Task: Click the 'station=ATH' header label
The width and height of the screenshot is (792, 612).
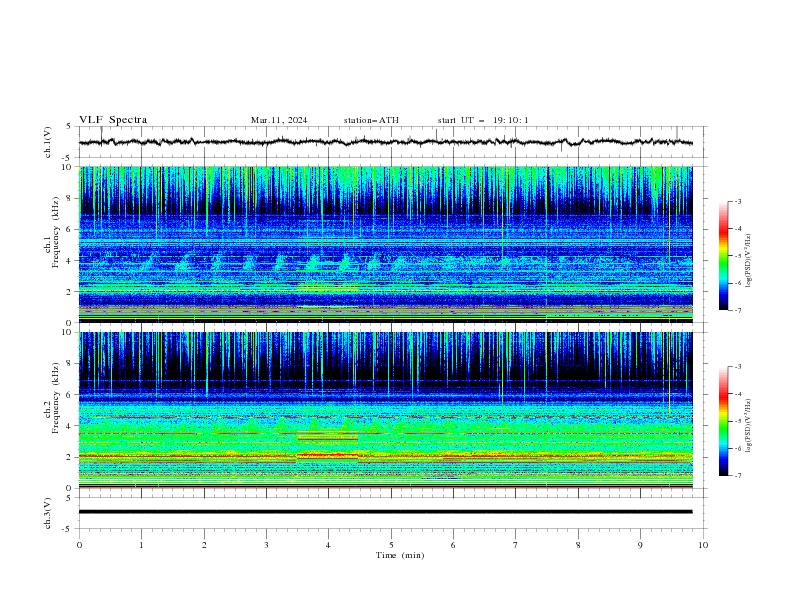Action: click(371, 120)
